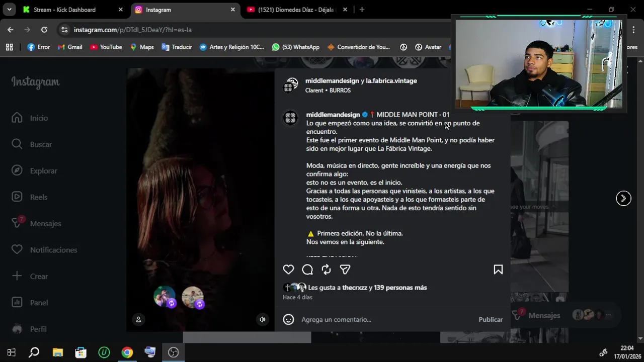Close the Kick Dashboard tab
Image resolution: width=644 pixels, height=362 pixels.
pos(120,10)
